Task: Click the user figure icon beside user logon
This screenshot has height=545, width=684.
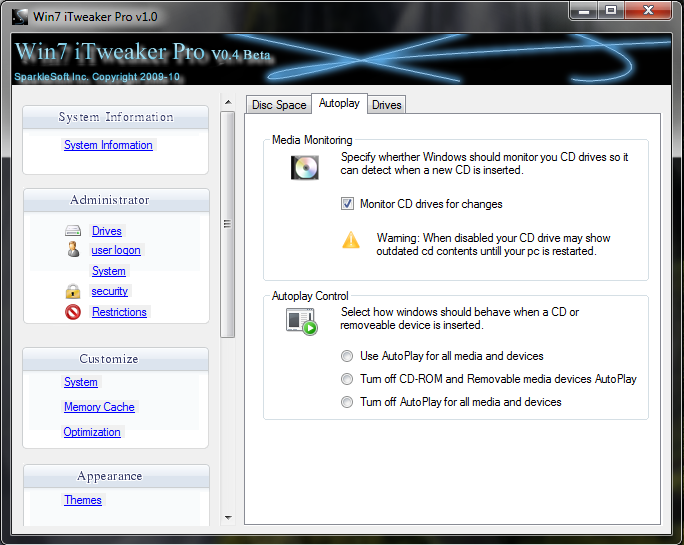Action: (x=73, y=249)
